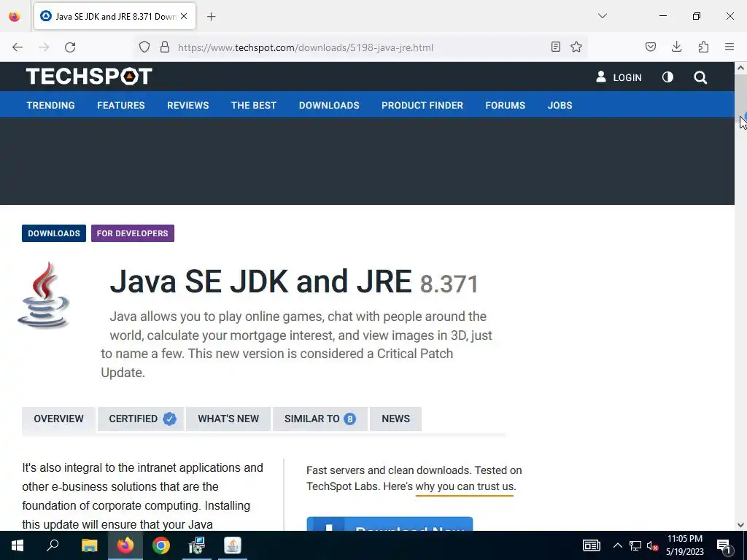This screenshot has height=560, width=747.
Task: Open the Firefox application menu
Action: pyautogui.click(x=729, y=47)
